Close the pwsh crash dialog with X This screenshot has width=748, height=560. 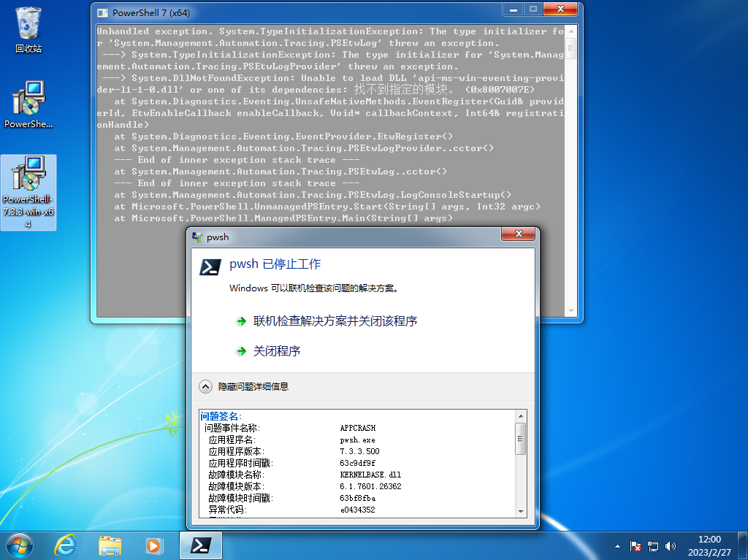point(518,234)
